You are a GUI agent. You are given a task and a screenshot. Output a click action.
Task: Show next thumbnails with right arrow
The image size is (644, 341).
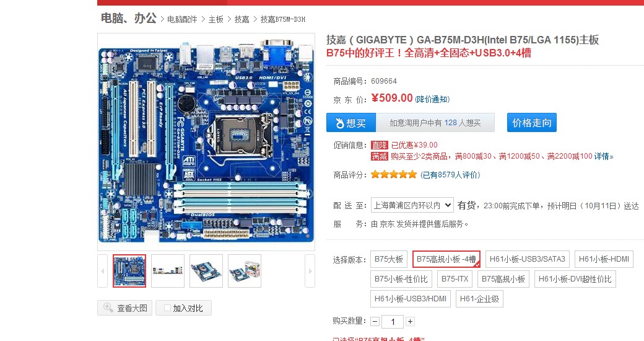point(310,271)
